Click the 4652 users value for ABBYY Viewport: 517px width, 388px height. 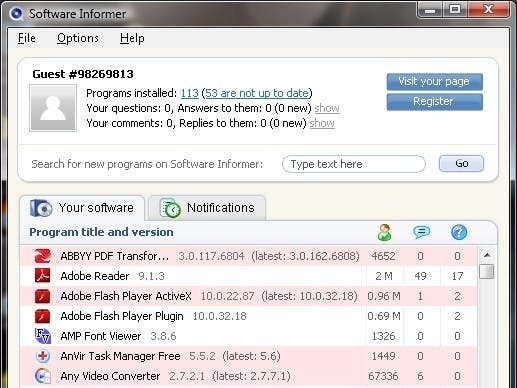coord(383,256)
